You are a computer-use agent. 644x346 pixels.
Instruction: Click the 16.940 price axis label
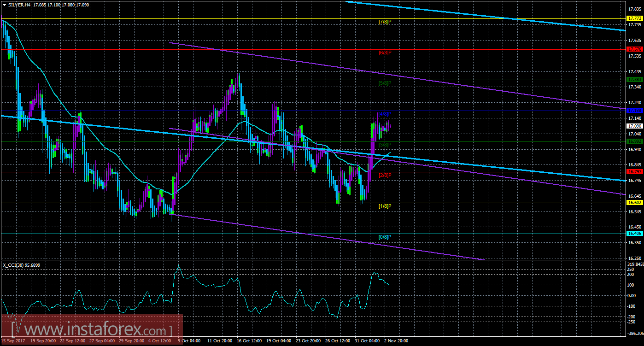(634, 149)
